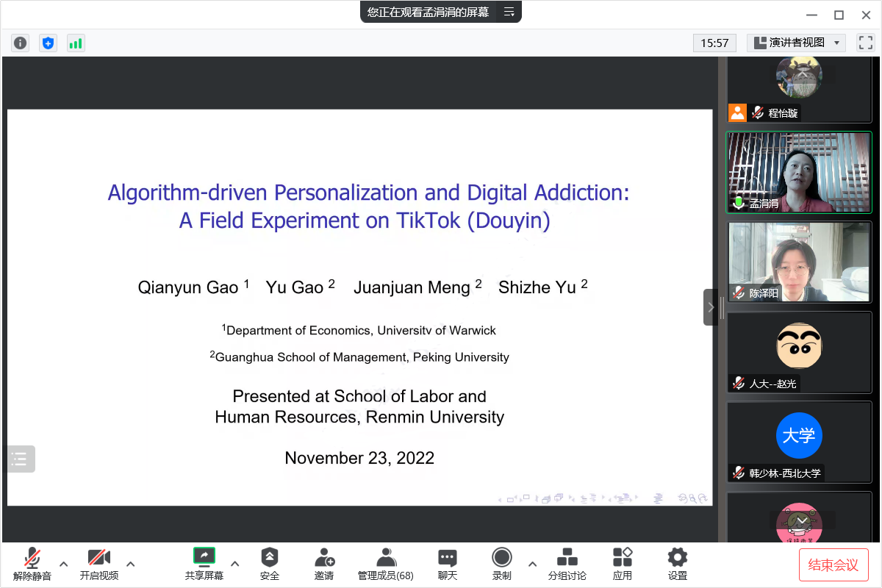Screen dimensions: 882x588
Task: Start recording the meeting (录制)
Action: pyautogui.click(x=502, y=563)
